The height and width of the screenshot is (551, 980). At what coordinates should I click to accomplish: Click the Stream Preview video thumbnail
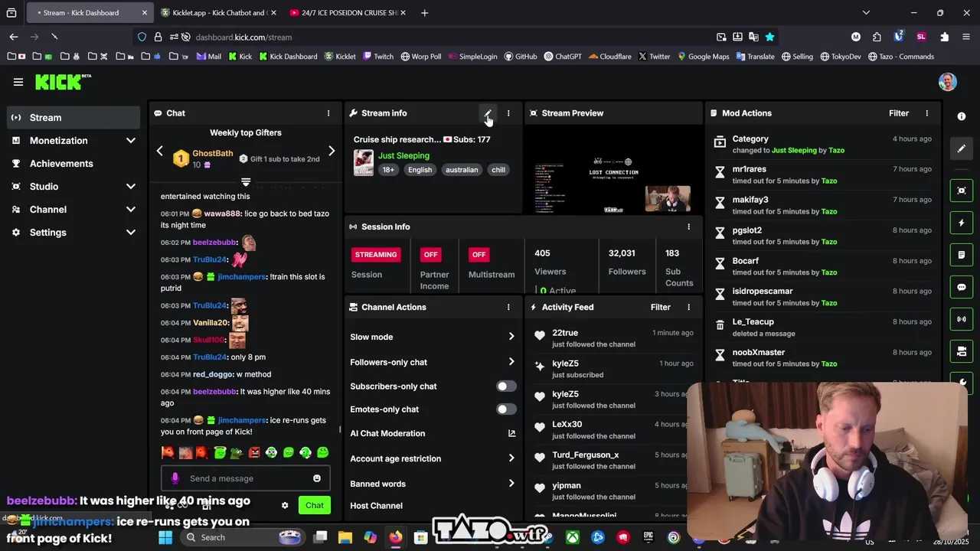(x=612, y=171)
